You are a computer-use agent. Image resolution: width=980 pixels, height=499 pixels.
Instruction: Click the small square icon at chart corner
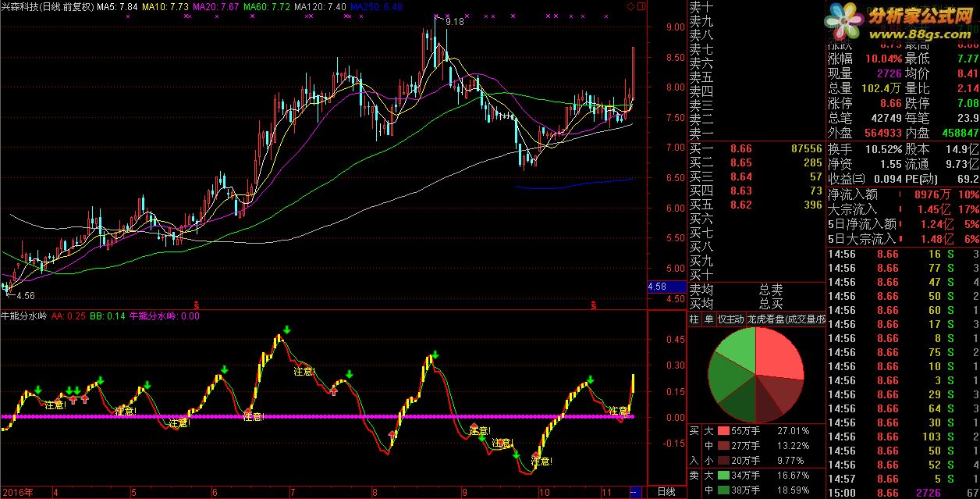tap(641, 6)
